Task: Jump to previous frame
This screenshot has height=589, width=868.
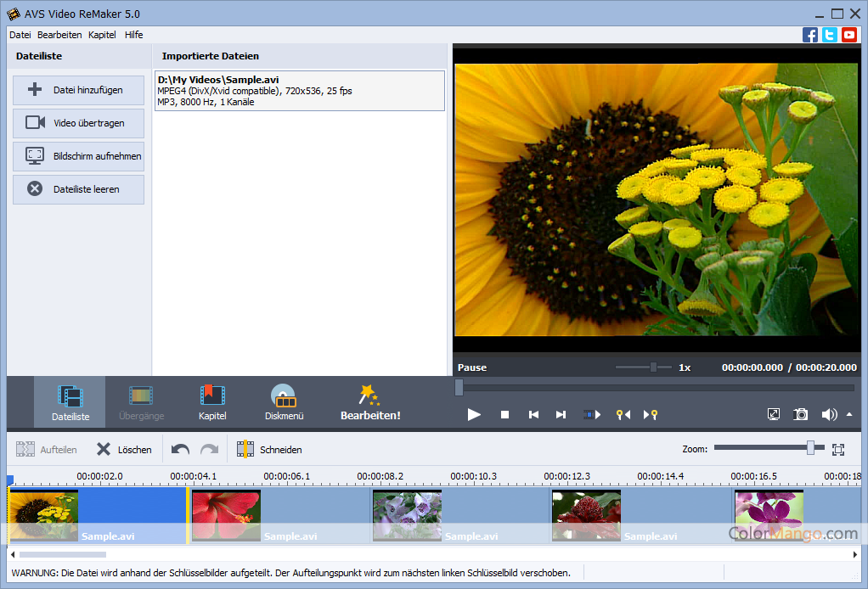Action: 533,414
